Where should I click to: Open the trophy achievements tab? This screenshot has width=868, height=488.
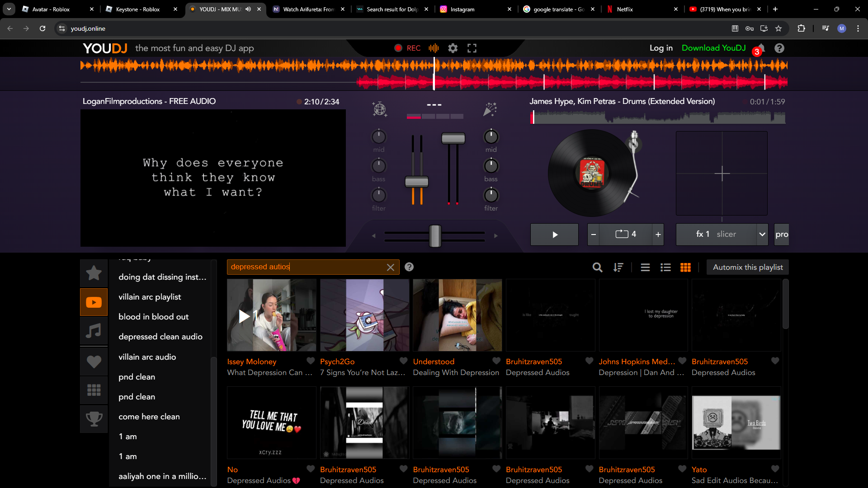[x=94, y=419]
